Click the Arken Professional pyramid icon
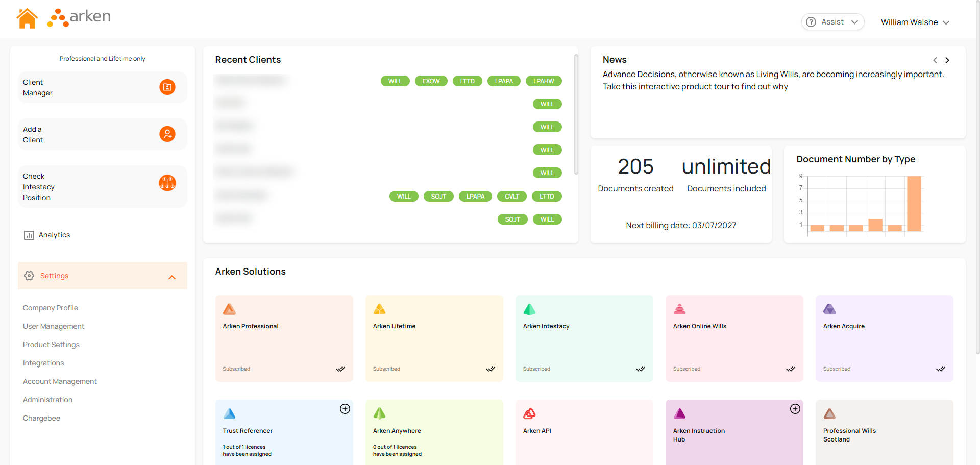 tap(230, 309)
